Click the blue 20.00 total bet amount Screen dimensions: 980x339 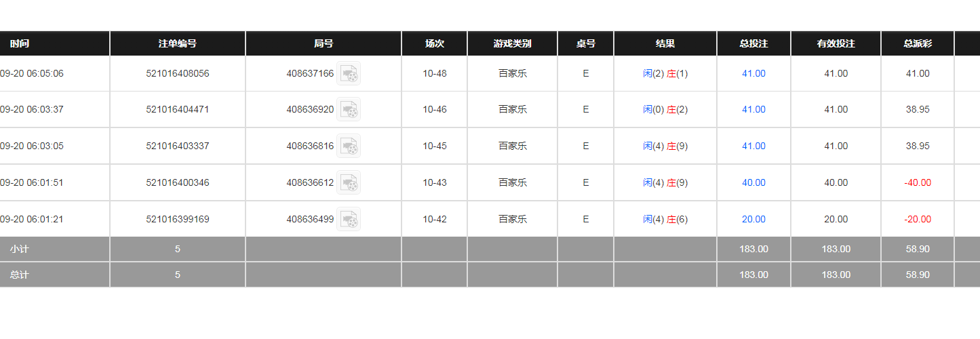pyautogui.click(x=753, y=219)
